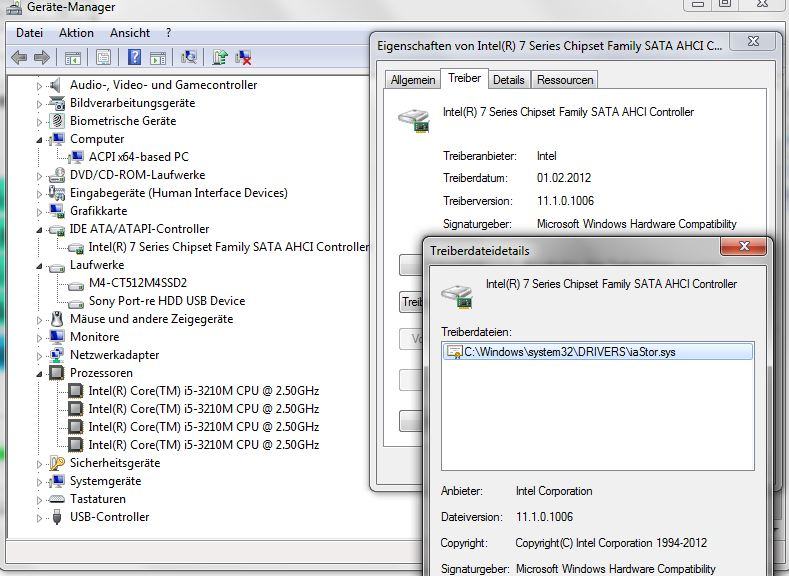Click the USB-Controller plug icon
789x576 pixels.
(x=57, y=517)
